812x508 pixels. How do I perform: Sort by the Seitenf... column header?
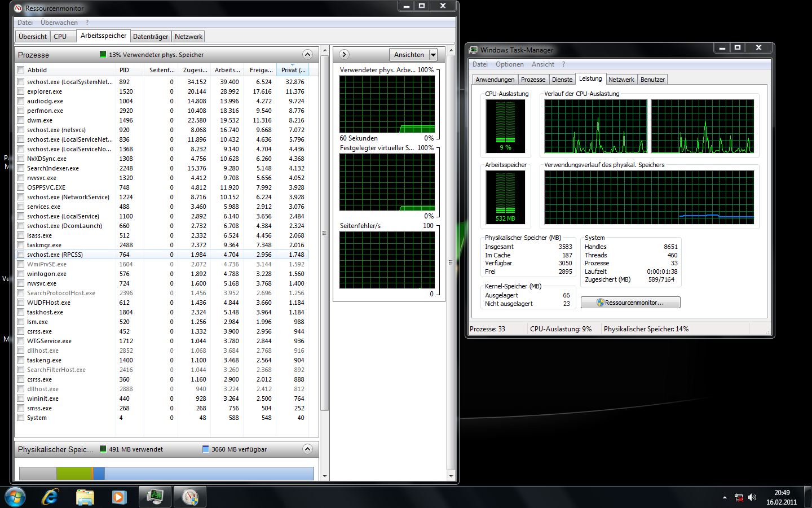point(162,70)
